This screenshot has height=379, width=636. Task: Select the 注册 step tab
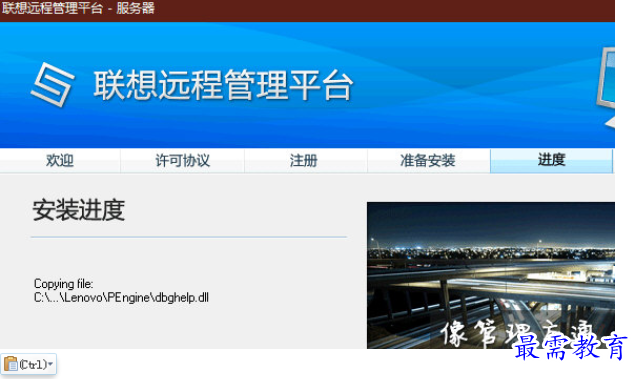[306, 161]
